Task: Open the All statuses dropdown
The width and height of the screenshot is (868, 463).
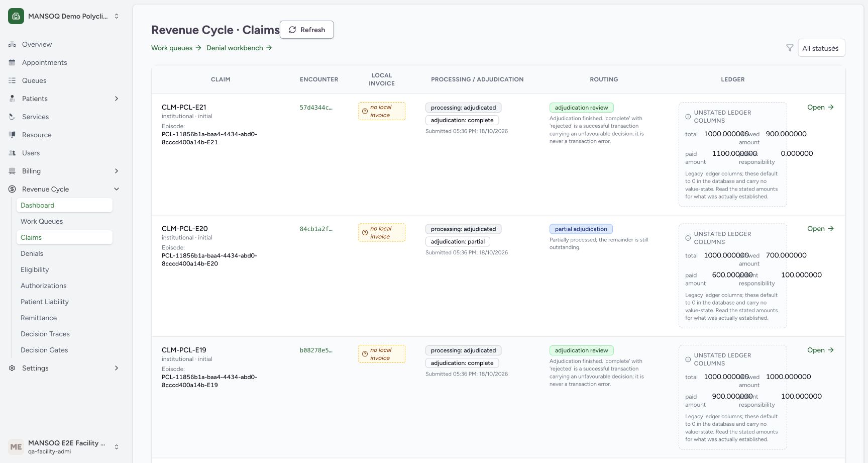Action: 821,48
